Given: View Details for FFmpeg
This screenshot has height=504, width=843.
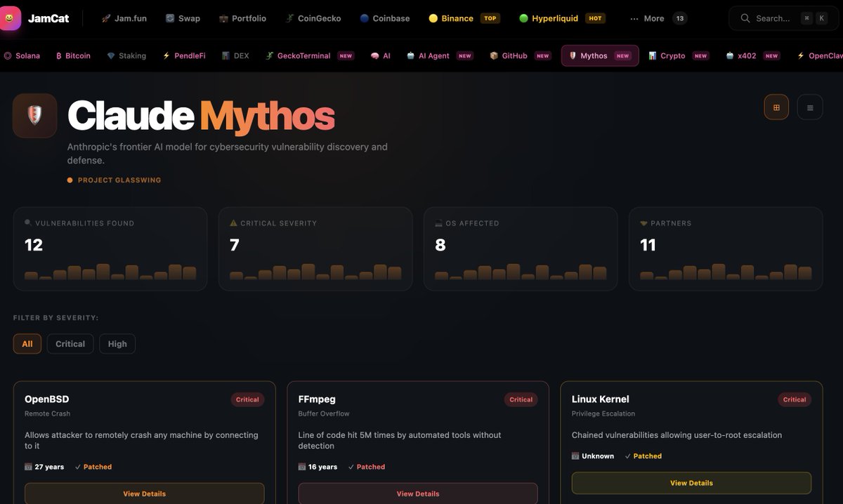Looking at the screenshot, I should pyautogui.click(x=418, y=493).
